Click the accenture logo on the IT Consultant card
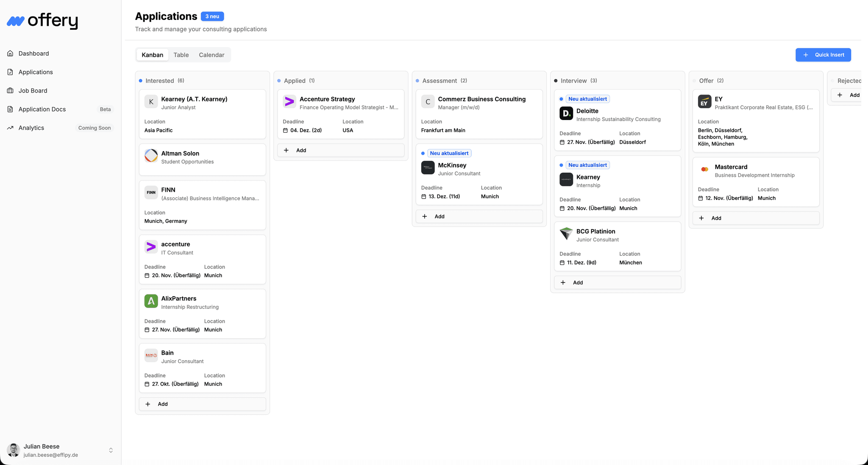Screen dimensions: 868x465 pyautogui.click(x=151, y=247)
